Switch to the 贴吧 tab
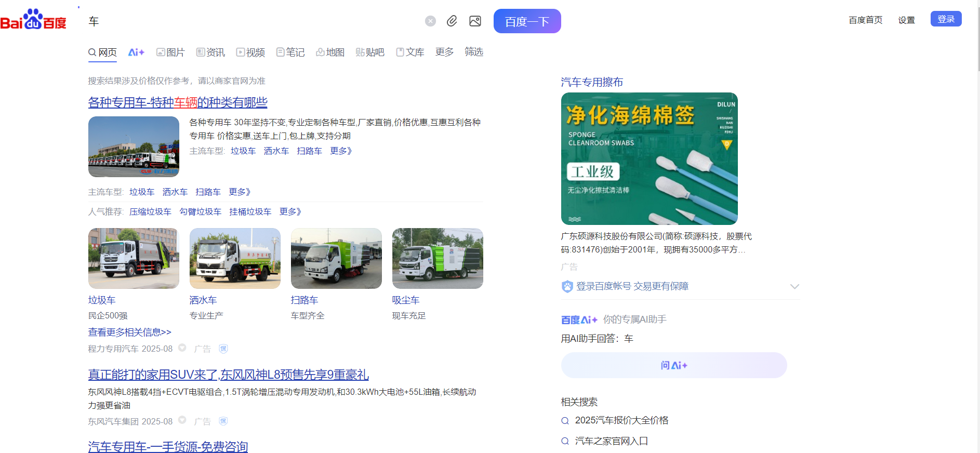Screen dimensions: 980x453 (370, 52)
